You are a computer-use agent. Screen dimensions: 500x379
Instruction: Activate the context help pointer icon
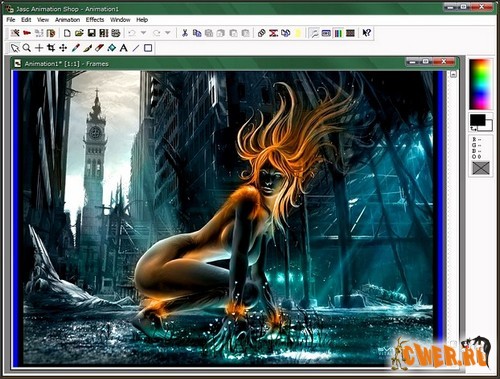pos(367,33)
